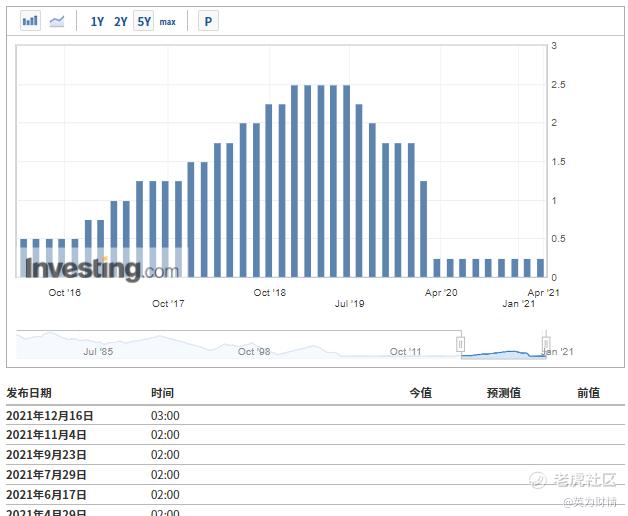
Task: Click the highlighted range in the navigator
Action: click(x=503, y=350)
